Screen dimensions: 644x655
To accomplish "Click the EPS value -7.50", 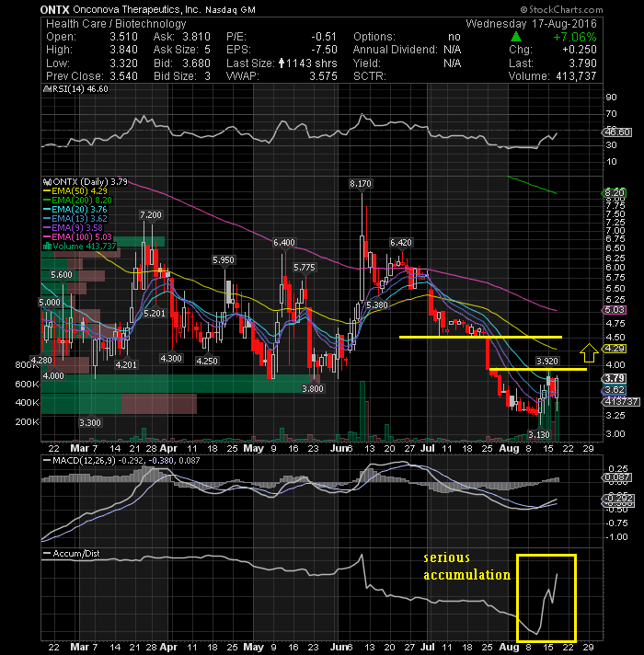I will click(x=324, y=50).
